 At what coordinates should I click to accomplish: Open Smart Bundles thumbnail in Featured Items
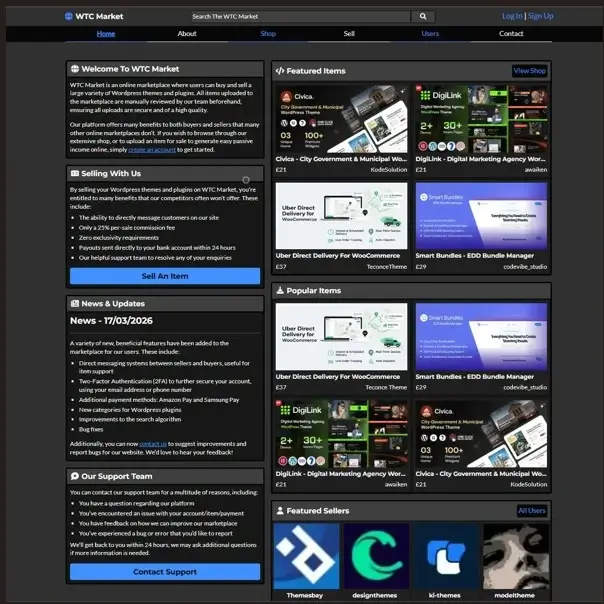tap(481, 216)
